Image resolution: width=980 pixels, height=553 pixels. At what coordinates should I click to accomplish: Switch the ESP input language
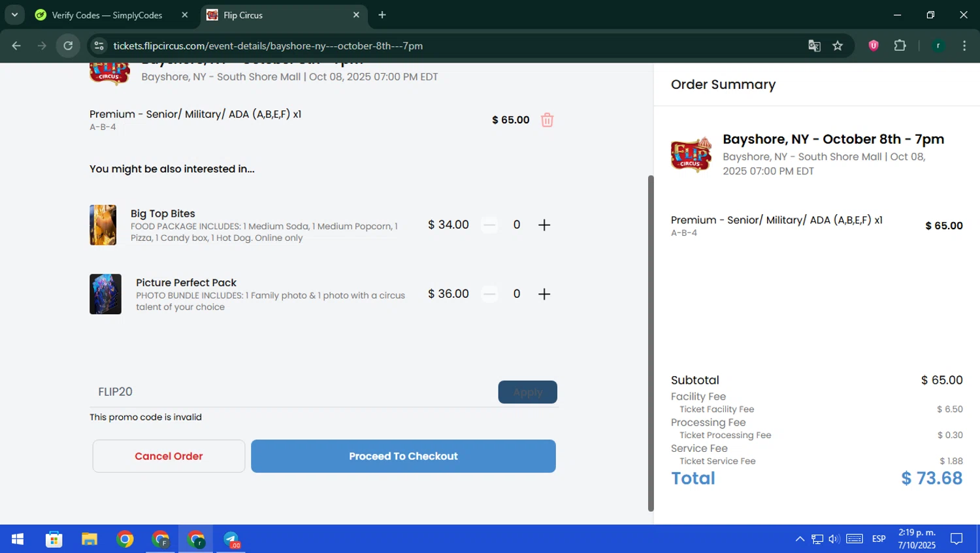(x=879, y=539)
